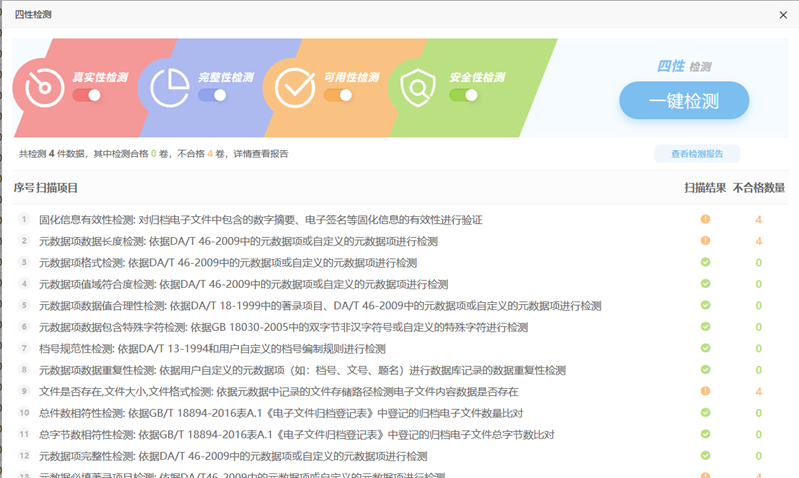Image resolution: width=799 pixels, height=478 pixels.
Task: Select the 元数据项完整性检测 row text
Action: tap(233, 456)
